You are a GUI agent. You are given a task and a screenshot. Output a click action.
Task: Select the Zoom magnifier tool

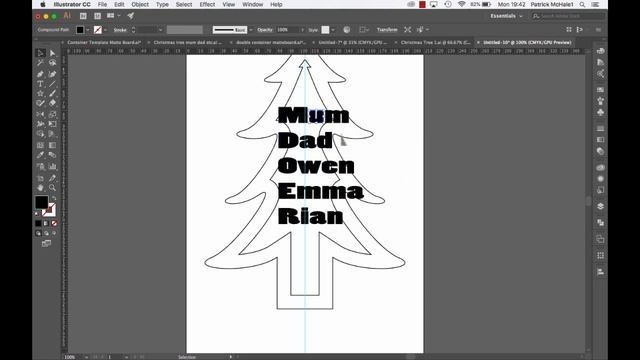(52, 188)
